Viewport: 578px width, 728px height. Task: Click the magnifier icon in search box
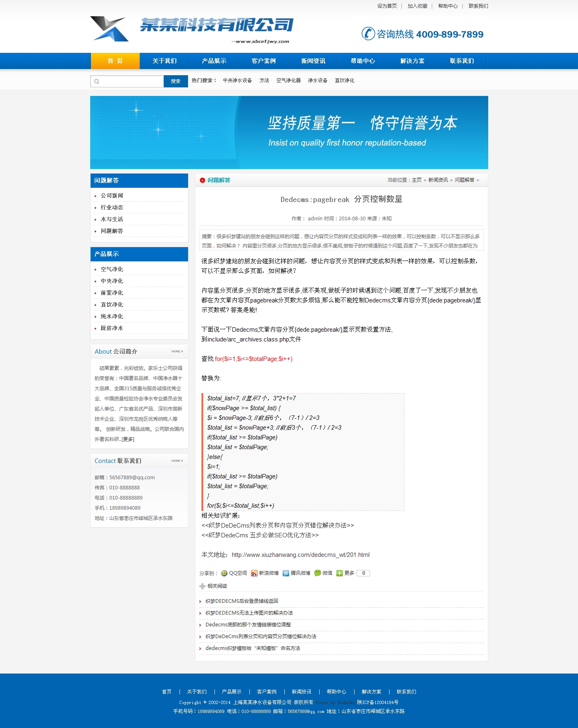click(x=97, y=81)
